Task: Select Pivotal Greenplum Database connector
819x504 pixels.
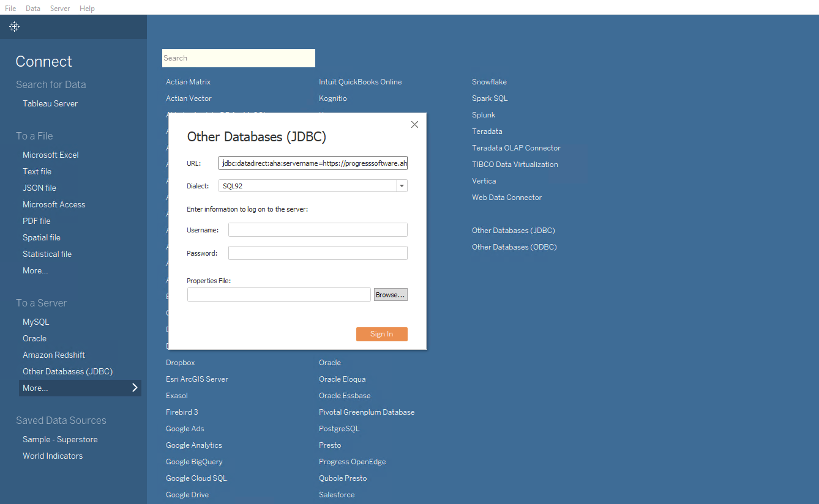Action: [x=367, y=412]
